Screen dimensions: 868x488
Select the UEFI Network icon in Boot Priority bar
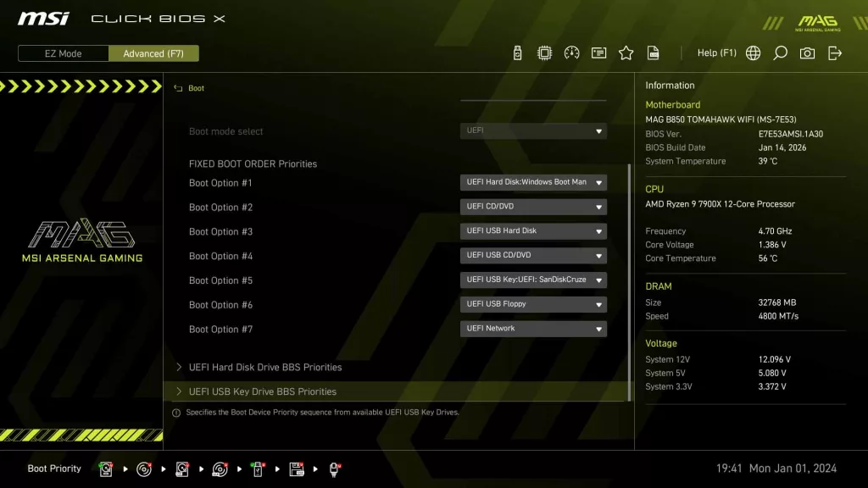[334, 469]
